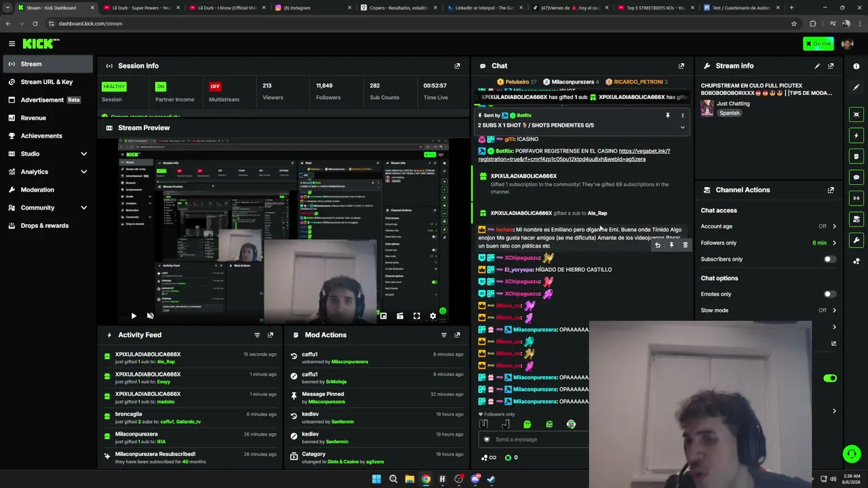Toggle the Mod Actions note icon in right sidebar
This screenshot has height=488, width=868.
(x=856, y=157)
